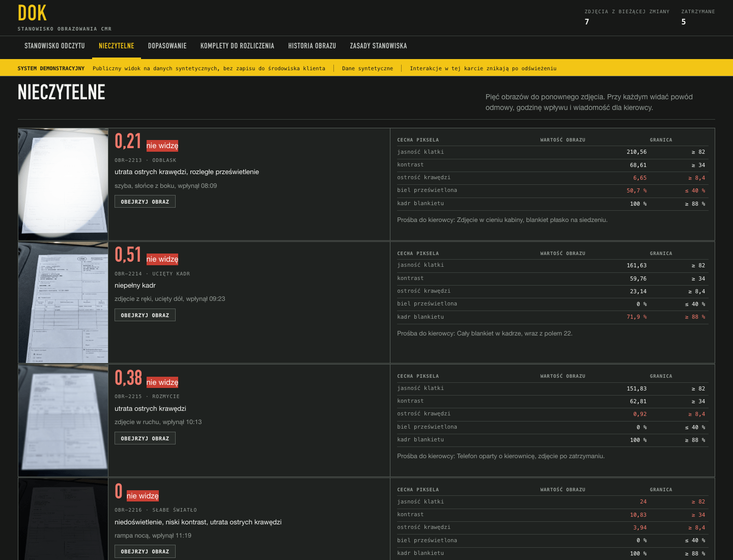733x560 pixels.
Task: Click the driver request about 'cieniu kabiny'
Action: pos(502,220)
